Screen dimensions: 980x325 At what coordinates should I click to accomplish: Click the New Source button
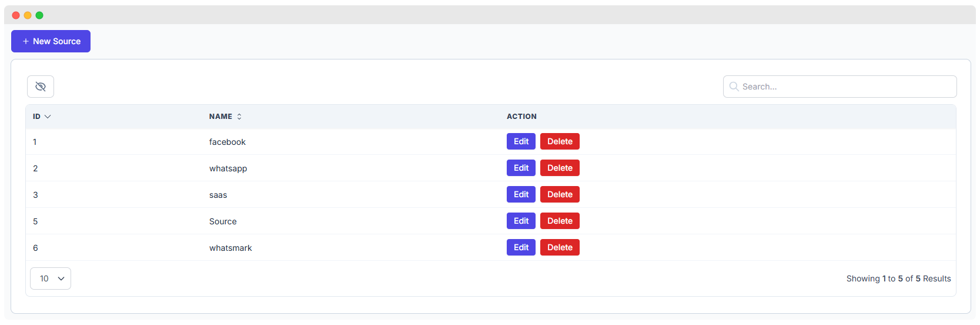point(51,41)
